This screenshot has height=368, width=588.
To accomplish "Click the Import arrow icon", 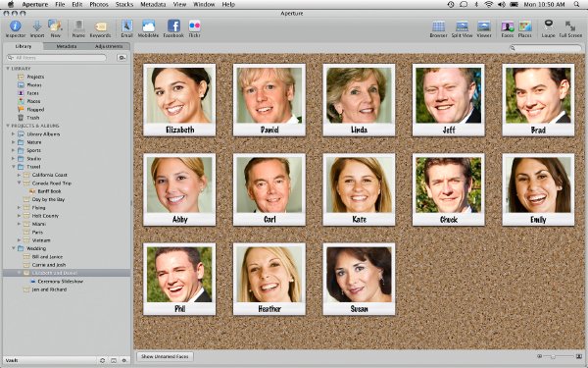I will [x=37, y=26].
